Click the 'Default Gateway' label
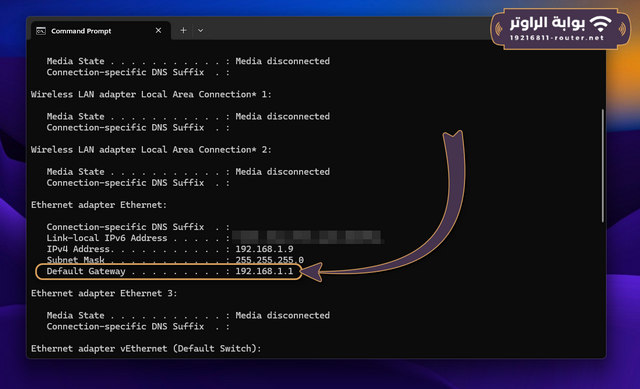This screenshot has width=640, height=389. [x=86, y=271]
